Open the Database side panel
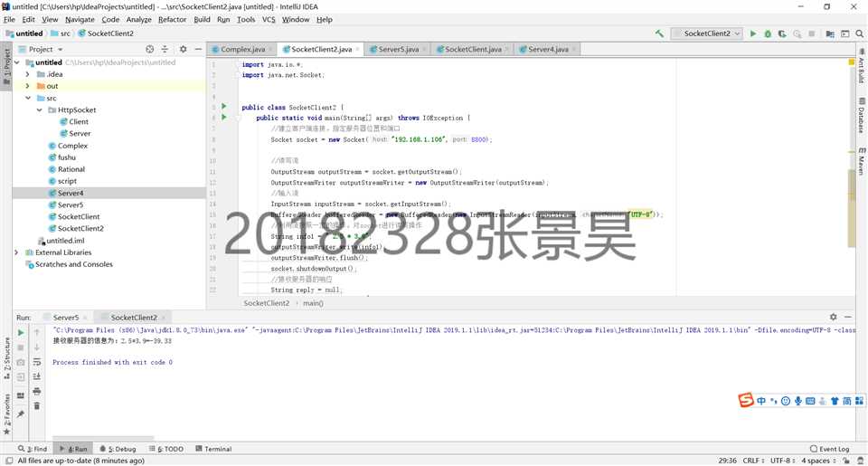Image resolution: width=868 pixels, height=466 pixels. 862,115
